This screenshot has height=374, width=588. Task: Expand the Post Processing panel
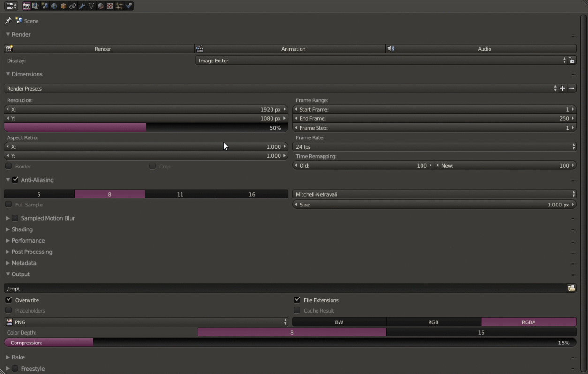click(x=8, y=252)
